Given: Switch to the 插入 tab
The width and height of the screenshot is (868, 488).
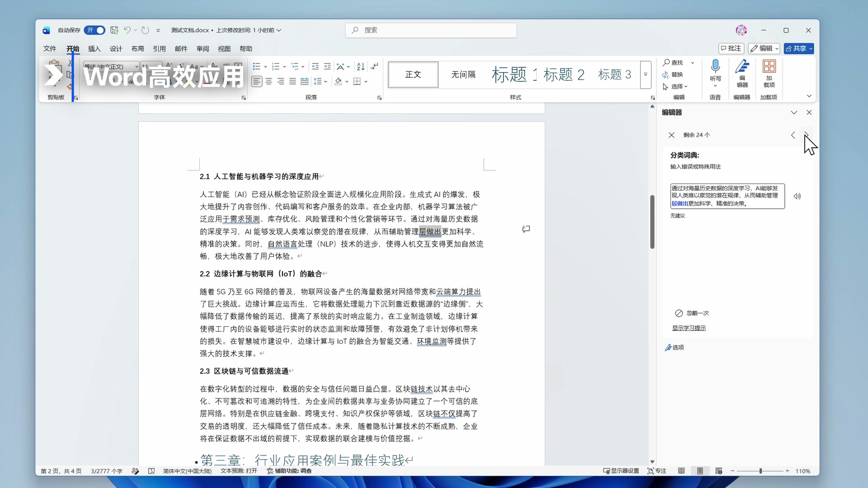Looking at the screenshot, I should [x=94, y=49].
